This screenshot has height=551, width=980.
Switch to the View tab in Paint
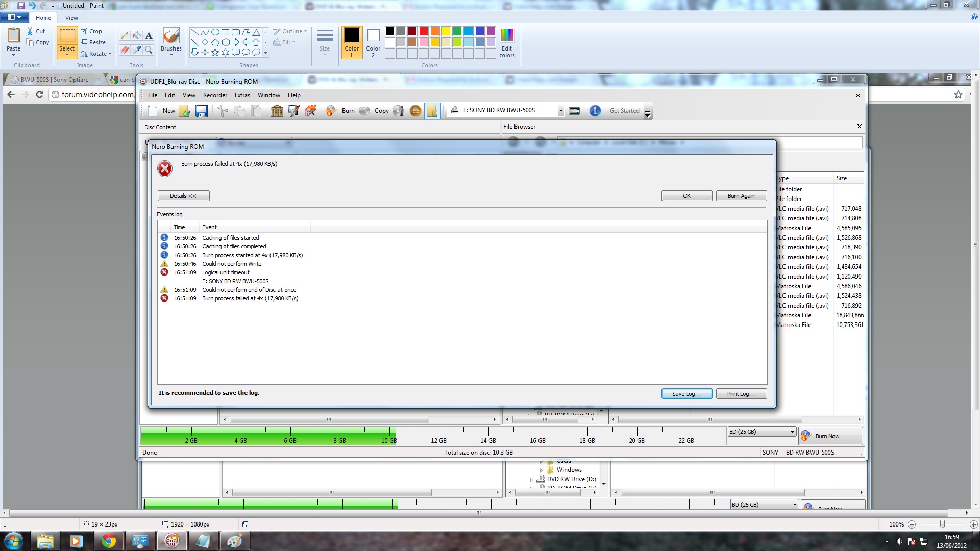click(71, 18)
